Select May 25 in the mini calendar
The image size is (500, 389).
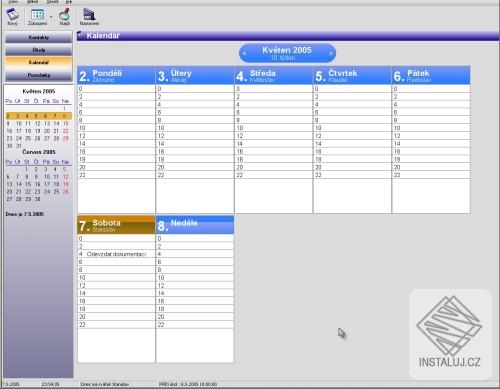pyautogui.click(x=28, y=138)
